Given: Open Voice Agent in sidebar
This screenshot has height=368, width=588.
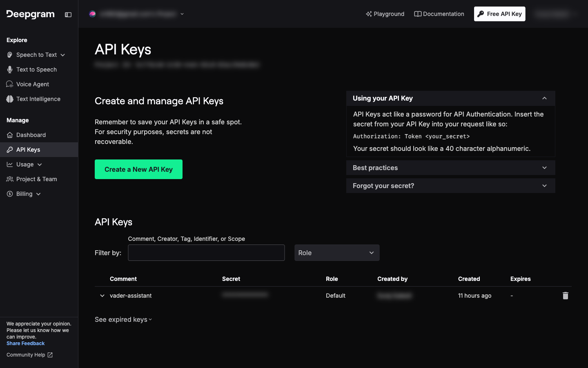Looking at the screenshot, I should (x=33, y=84).
